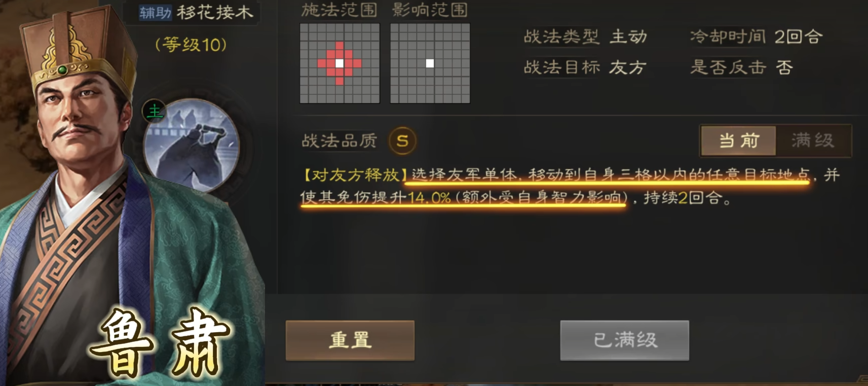Click the 战法目标 友方 label
This screenshot has height=386, width=868.
pyautogui.click(x=585, y=67)
